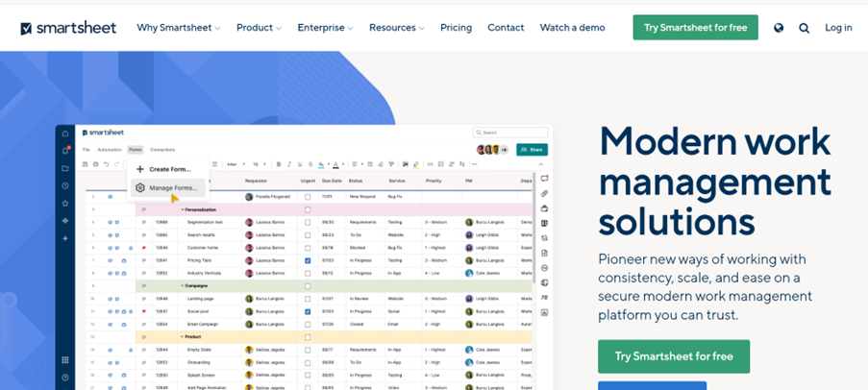The height and width of the screenshot is (390, 868).
Task: Choose Manage Forms... from the Forms menu
Action: [x=168, y=188]
